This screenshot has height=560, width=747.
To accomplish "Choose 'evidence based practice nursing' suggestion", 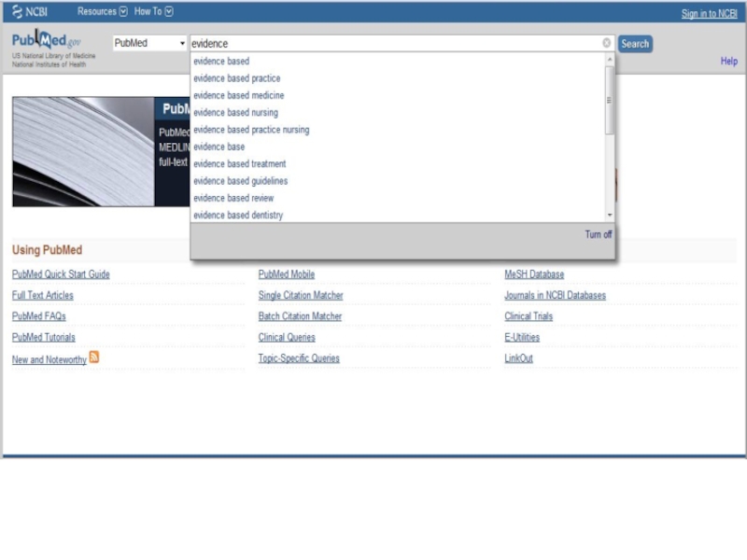I will coord(251,130).
